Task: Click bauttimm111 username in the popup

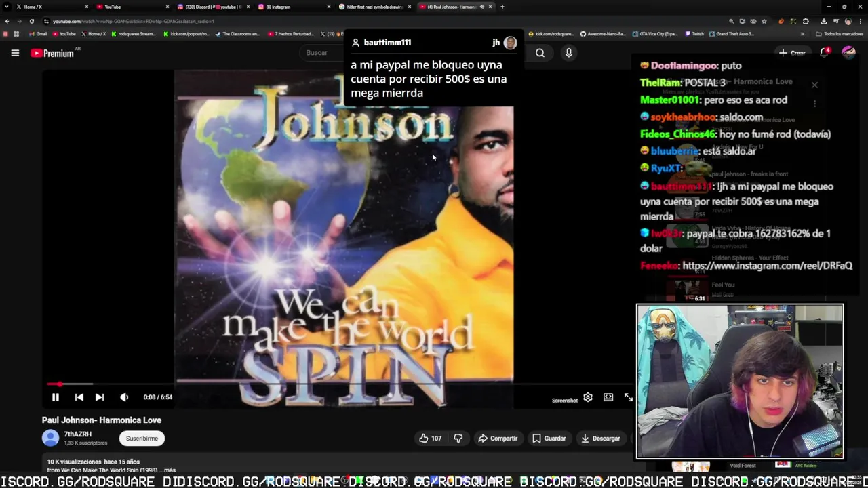Action: point(387,43)
